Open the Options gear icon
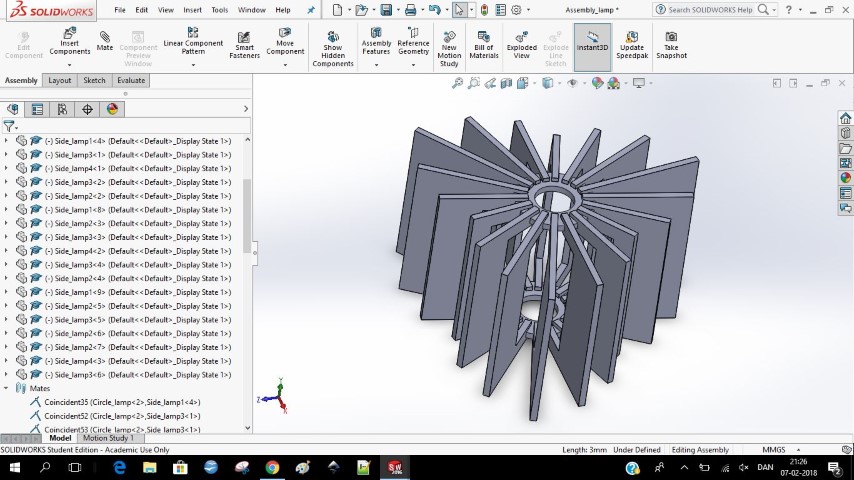Screen dimensions: 854x480 [x=516, y=10]
